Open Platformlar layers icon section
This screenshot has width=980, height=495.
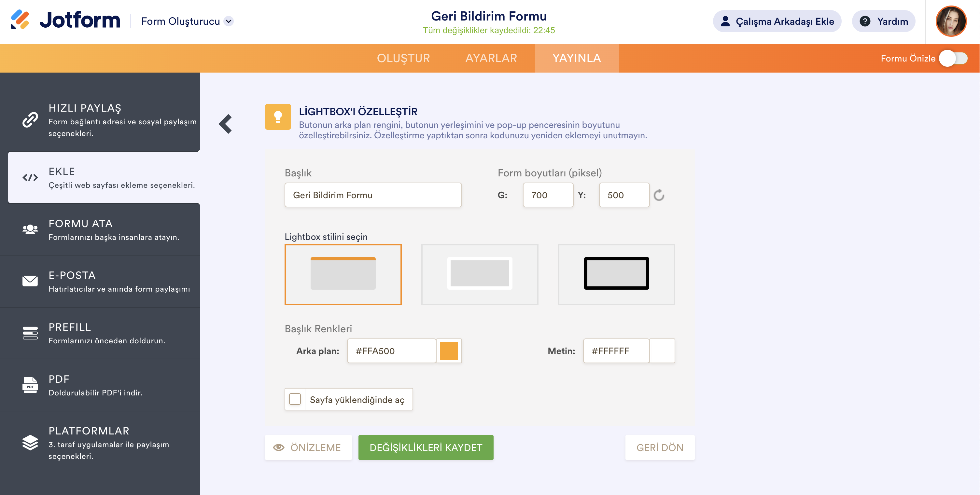click(x=30, y=443)
